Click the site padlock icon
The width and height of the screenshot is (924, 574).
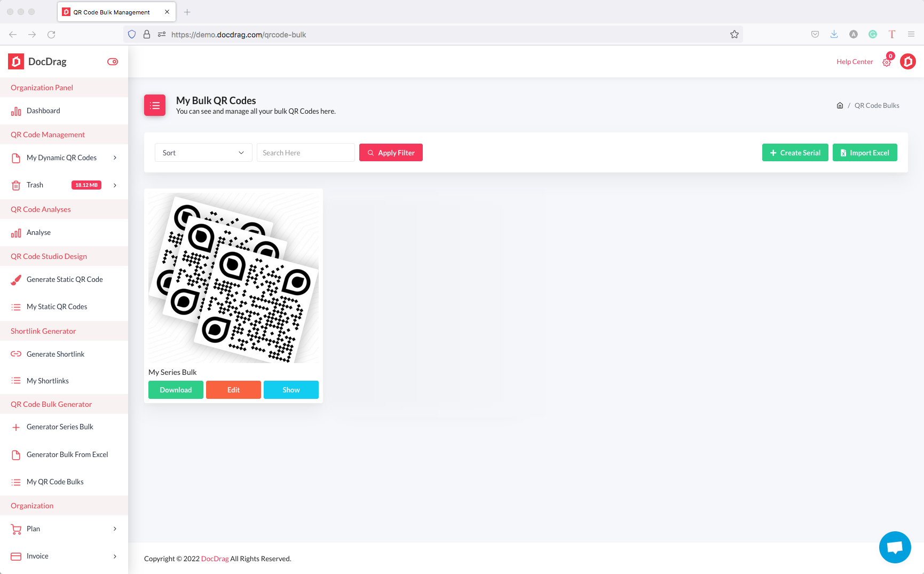(147, 35)
